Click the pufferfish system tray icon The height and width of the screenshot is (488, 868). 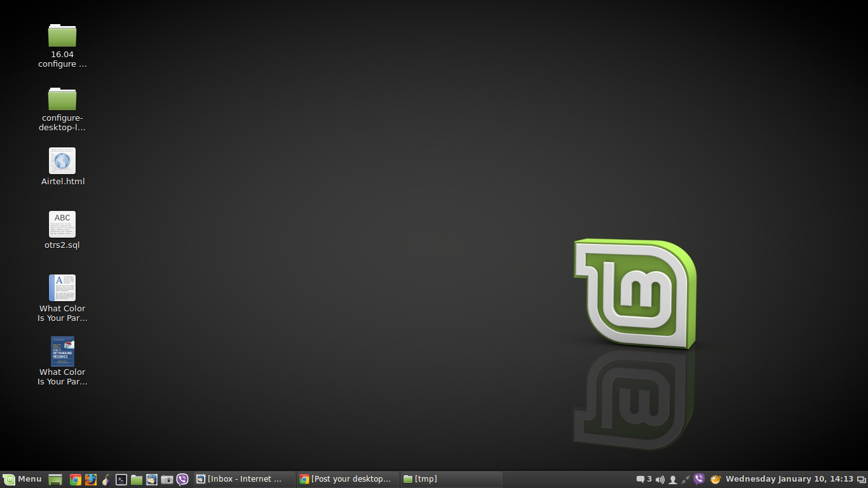coord(715,478)
